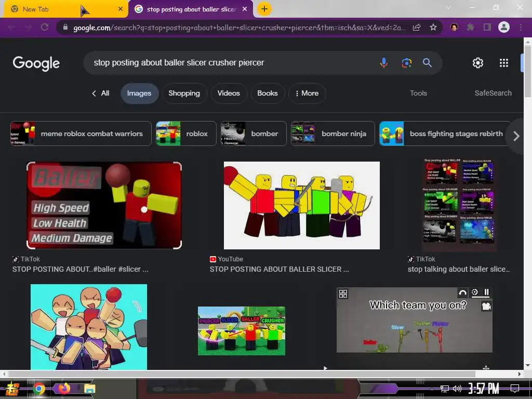This screenshot has width=532, height=399.
Task: Open File Explorer from the taskbar
Action: [89, 389]
